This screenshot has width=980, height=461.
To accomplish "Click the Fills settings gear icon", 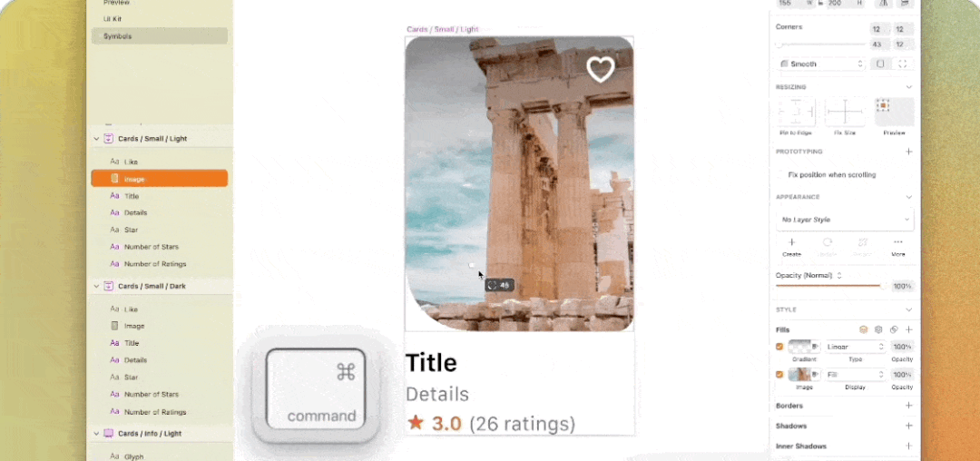I will pos(878,329).
